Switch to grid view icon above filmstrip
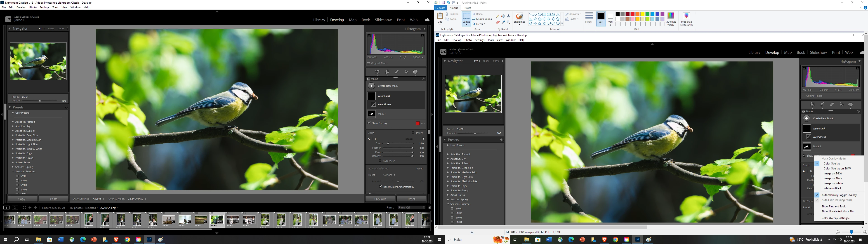 pos(24,208)
